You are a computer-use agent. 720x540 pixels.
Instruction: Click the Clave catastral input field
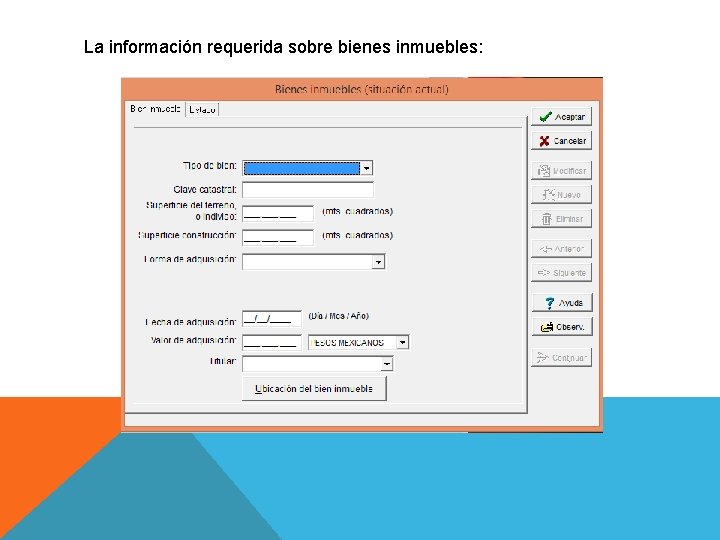308,190
